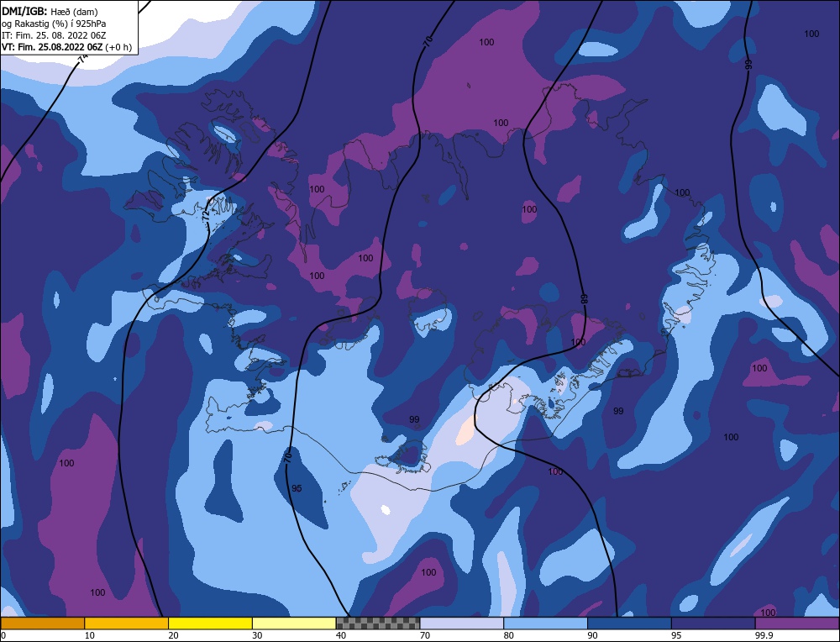Pick the pale lavender 70–80 legend swatch
Viewport: 840px width, 642px height.
click(x=462, y=624)
